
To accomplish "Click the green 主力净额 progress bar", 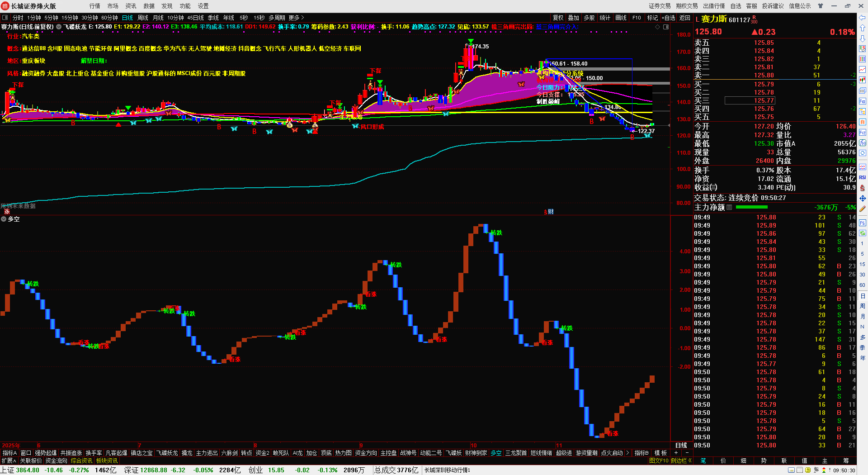I will [752, 207].
